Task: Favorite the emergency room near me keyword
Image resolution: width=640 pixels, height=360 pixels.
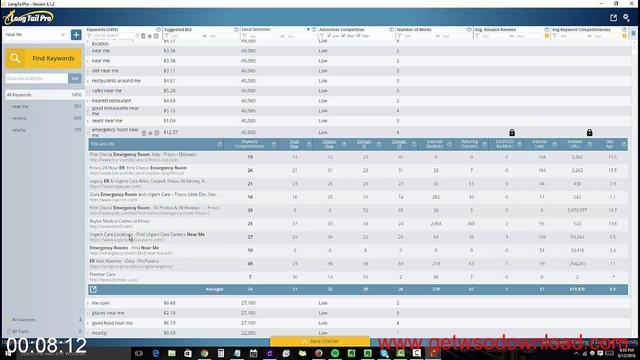Action: (x=150, y=133)
